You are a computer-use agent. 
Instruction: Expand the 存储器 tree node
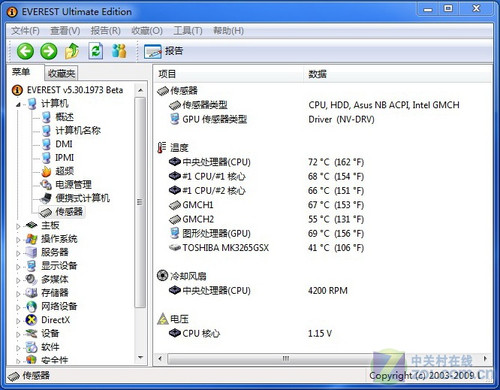click(18, 294)
